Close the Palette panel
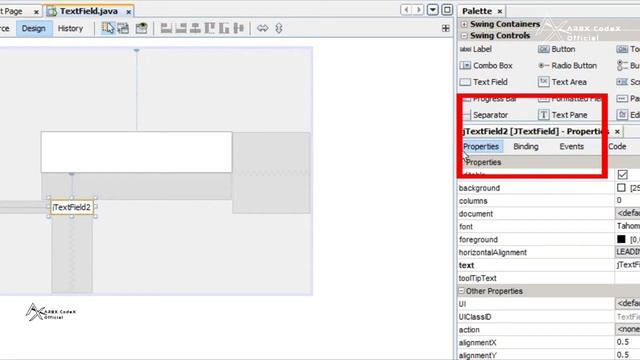640x360 pixels. (x=500, y=11)
